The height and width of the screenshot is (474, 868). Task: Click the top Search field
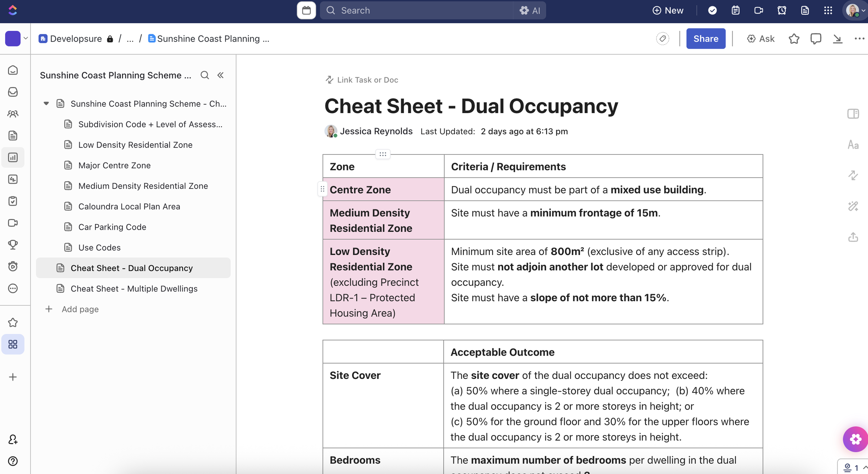417,10
